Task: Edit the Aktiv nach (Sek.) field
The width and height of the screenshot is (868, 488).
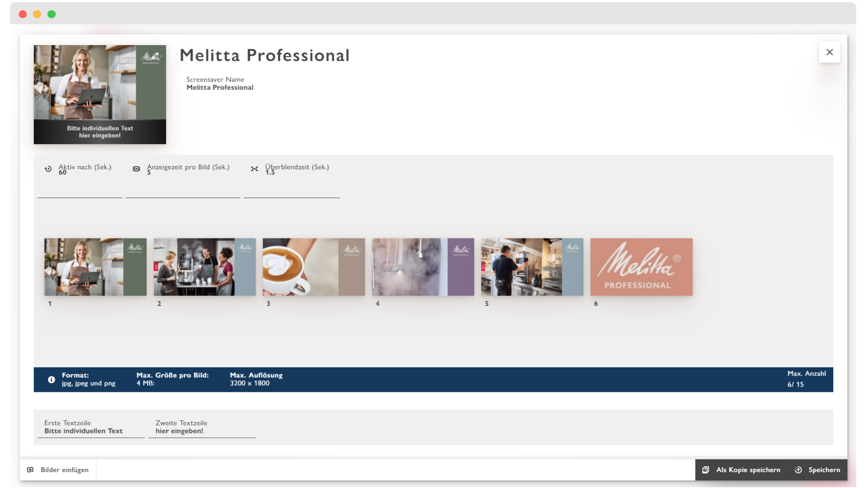Action: point(80,179)
